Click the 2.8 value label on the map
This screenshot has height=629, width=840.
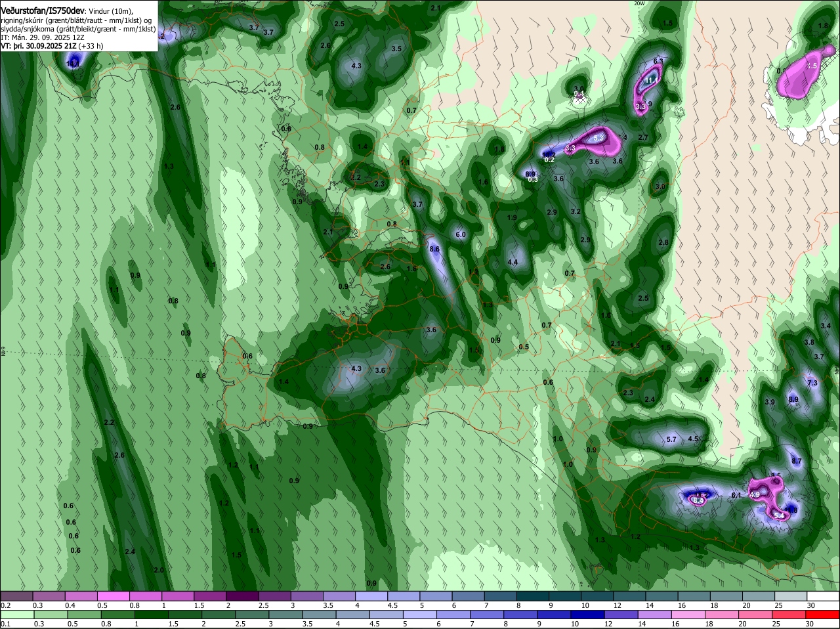tap(663, 243)
